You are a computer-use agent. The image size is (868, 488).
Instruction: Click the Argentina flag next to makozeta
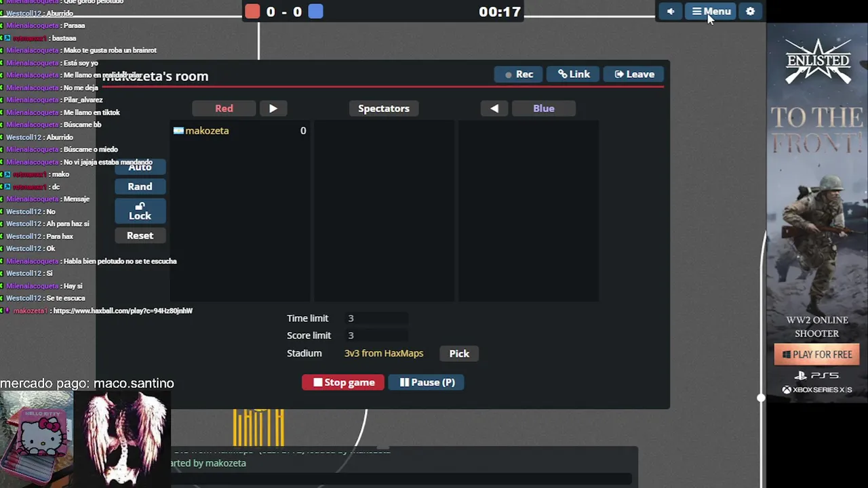tap(178, 131)
